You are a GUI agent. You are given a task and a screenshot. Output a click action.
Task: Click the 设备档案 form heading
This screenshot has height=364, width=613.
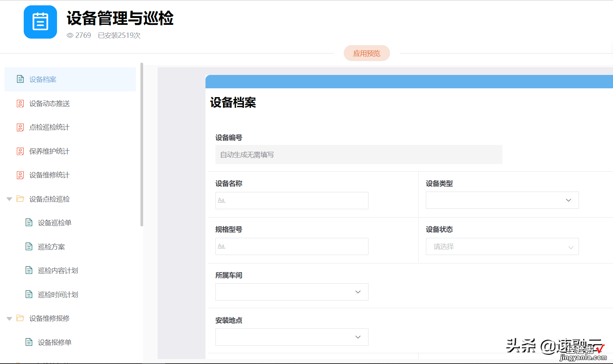[x=233, y=102]
